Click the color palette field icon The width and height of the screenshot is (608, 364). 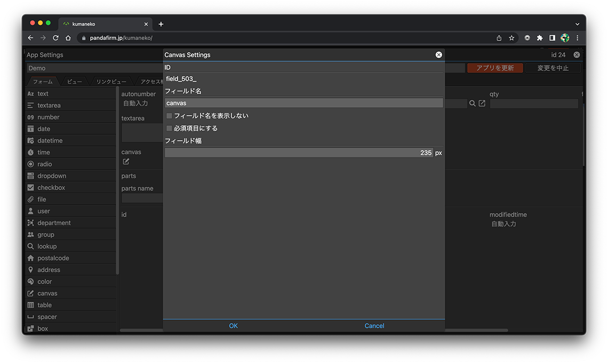31,281
